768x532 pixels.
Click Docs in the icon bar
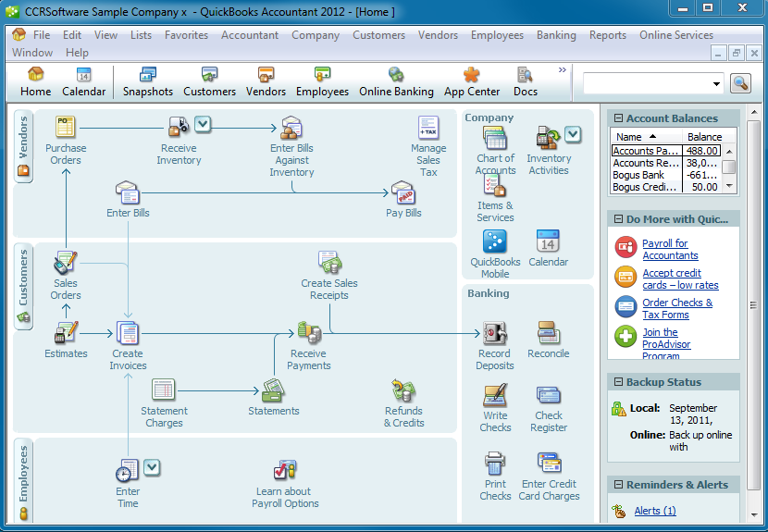click(525, 82)
